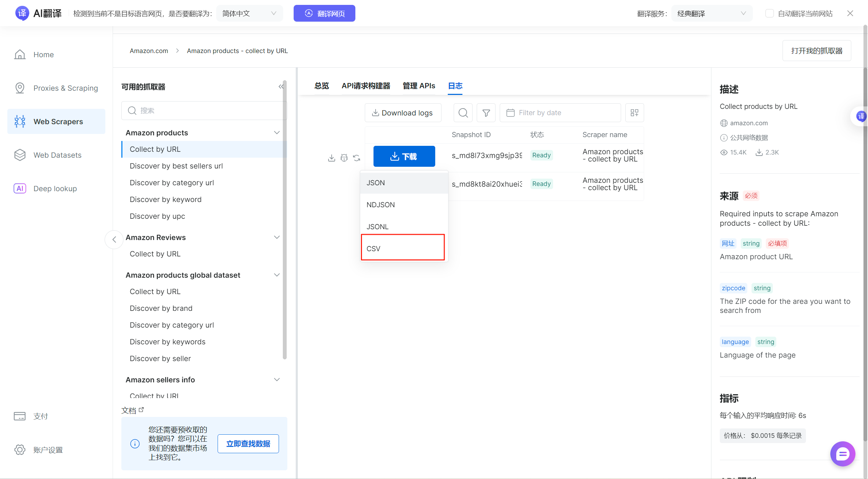This screenshot has width=868, height=479.
Task: Click the search icon in logs toolbar
Action: [x=463, y=113]
